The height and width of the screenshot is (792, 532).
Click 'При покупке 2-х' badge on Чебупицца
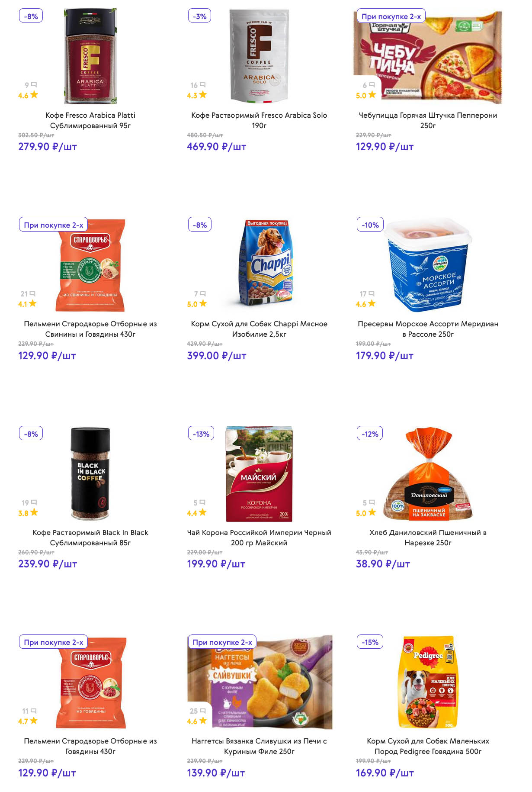391,16
